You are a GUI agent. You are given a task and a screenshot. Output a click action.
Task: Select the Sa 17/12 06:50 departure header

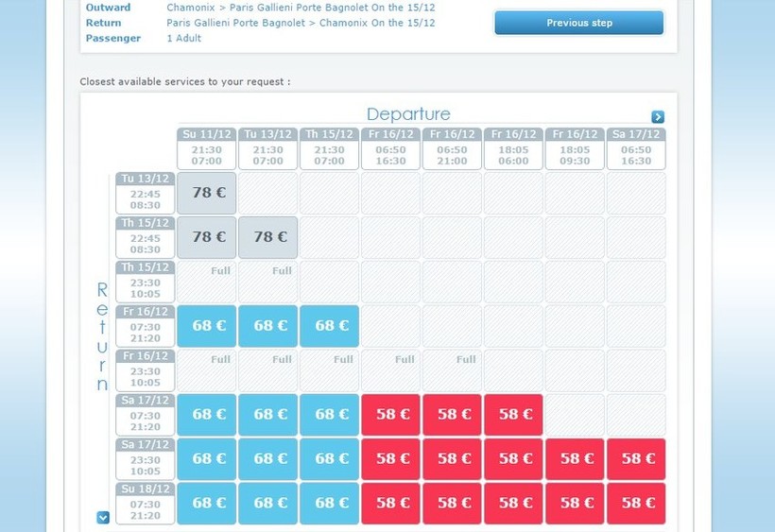636,148
